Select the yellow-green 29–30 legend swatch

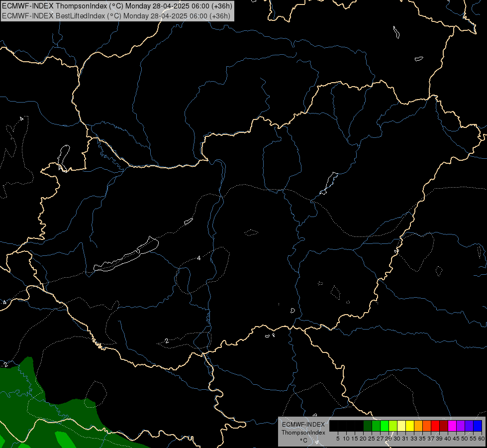(393, 426)
